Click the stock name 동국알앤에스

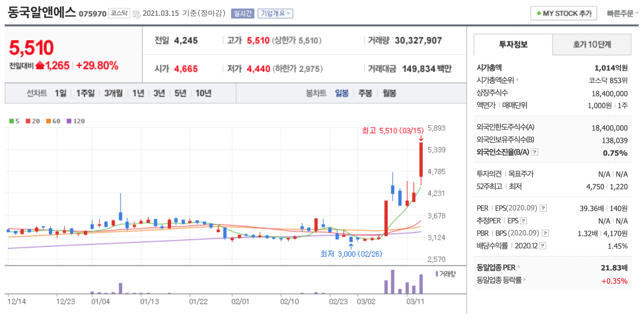pyautogui.click(x=42, y=13)
